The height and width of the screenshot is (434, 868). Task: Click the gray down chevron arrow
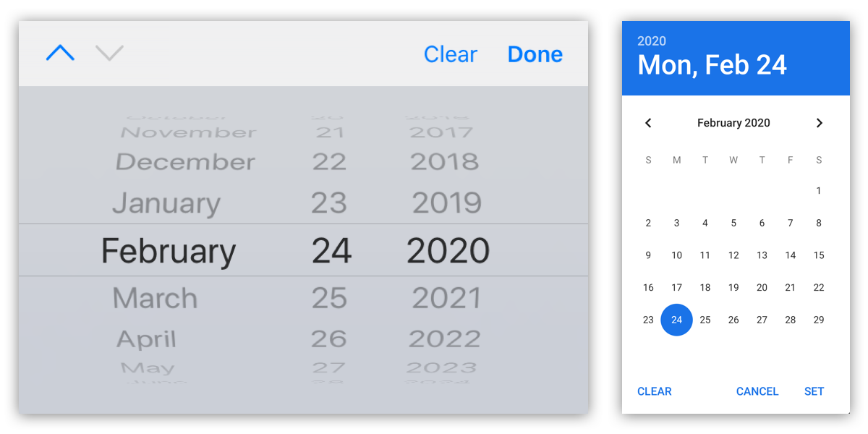pyautogui.click(x=109, y=53)
